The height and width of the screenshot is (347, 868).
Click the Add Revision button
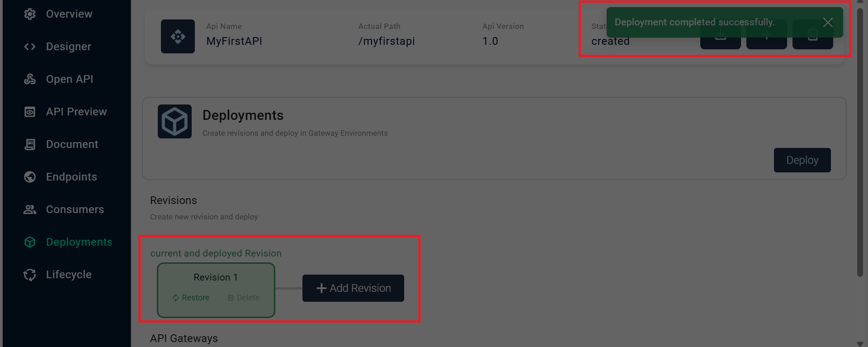(x=353, y=288)
